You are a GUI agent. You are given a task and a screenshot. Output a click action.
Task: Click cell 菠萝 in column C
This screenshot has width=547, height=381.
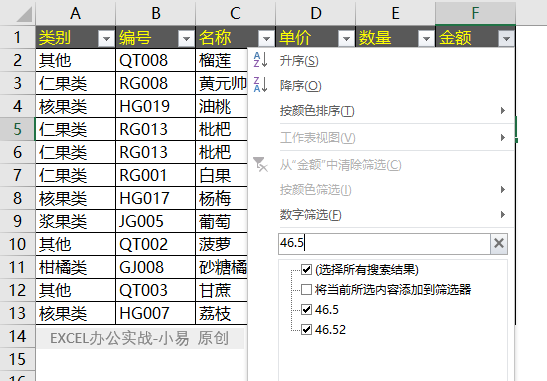[222, 245]
